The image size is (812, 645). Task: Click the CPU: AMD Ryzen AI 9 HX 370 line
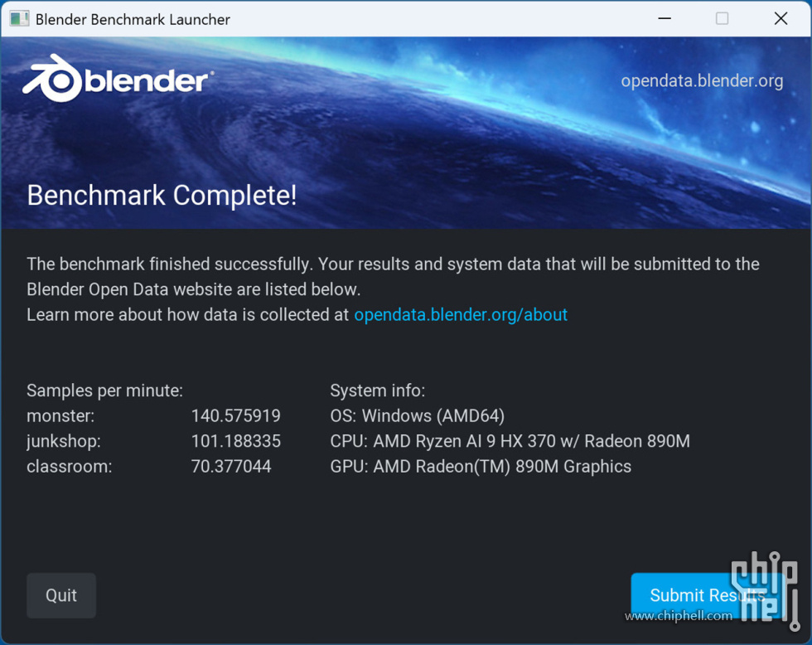click(x=510, y=441)
